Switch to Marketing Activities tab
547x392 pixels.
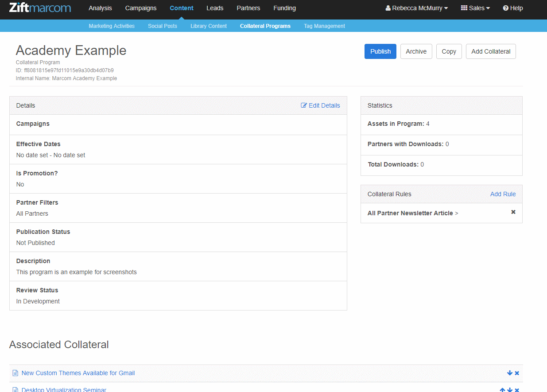click(x=112, y=26)
